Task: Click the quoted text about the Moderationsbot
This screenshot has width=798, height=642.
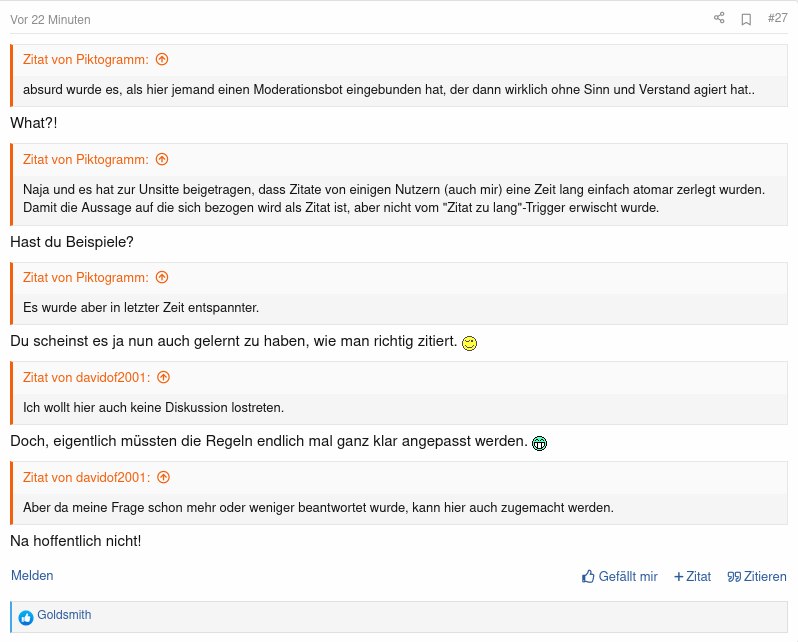Action: [389, 90]
